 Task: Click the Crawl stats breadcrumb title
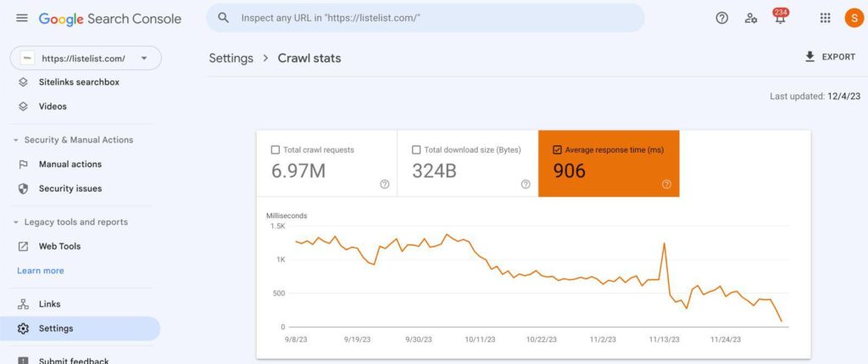click(309, 59)
